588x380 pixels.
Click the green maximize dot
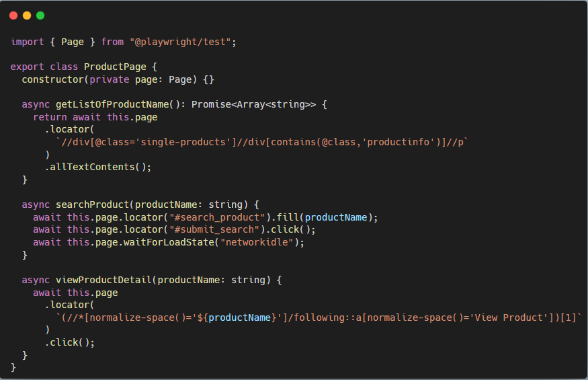coord(40,15)
